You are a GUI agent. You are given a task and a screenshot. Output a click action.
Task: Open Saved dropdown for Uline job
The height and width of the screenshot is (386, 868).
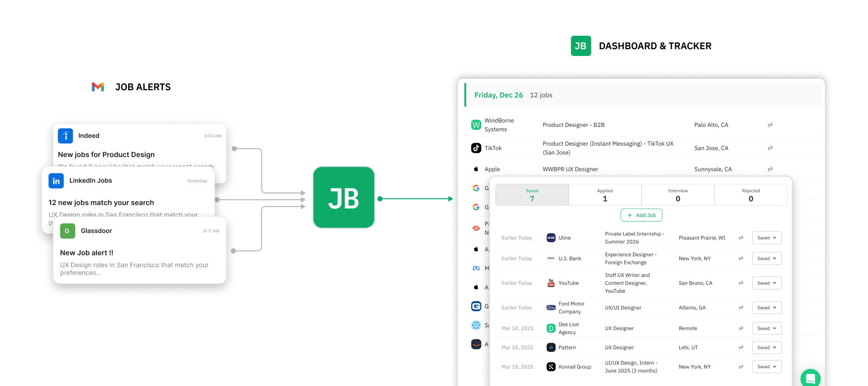pos(767,238)
